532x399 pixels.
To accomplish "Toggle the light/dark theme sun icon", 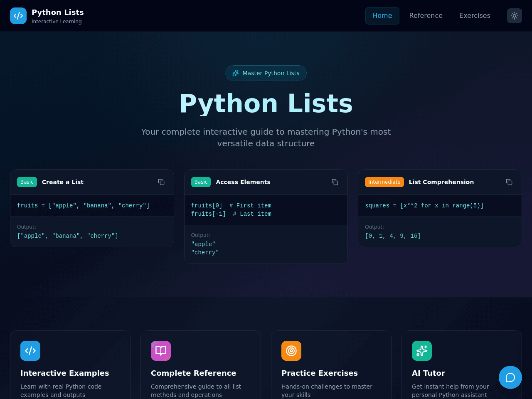I will click(x=515, y=16).
